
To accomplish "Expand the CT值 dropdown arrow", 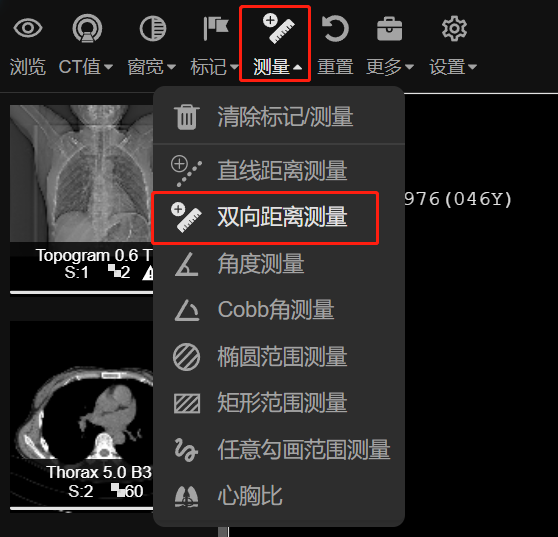I will [x=109, y=67].
